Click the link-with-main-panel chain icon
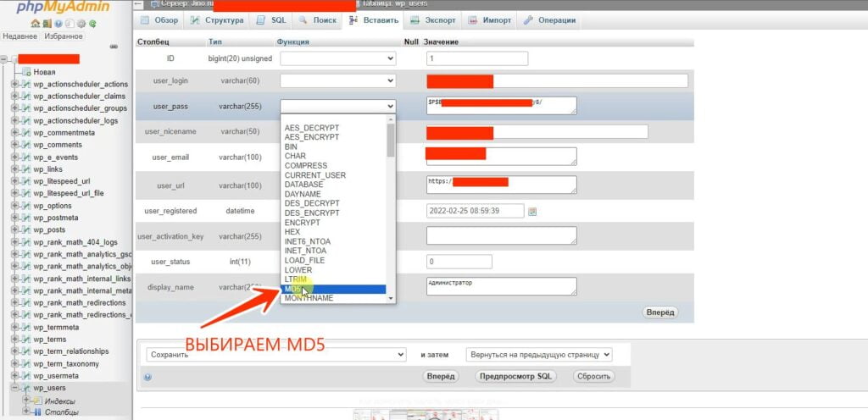The width and height of the screenshot is (868, 420). tap(114, 47)
